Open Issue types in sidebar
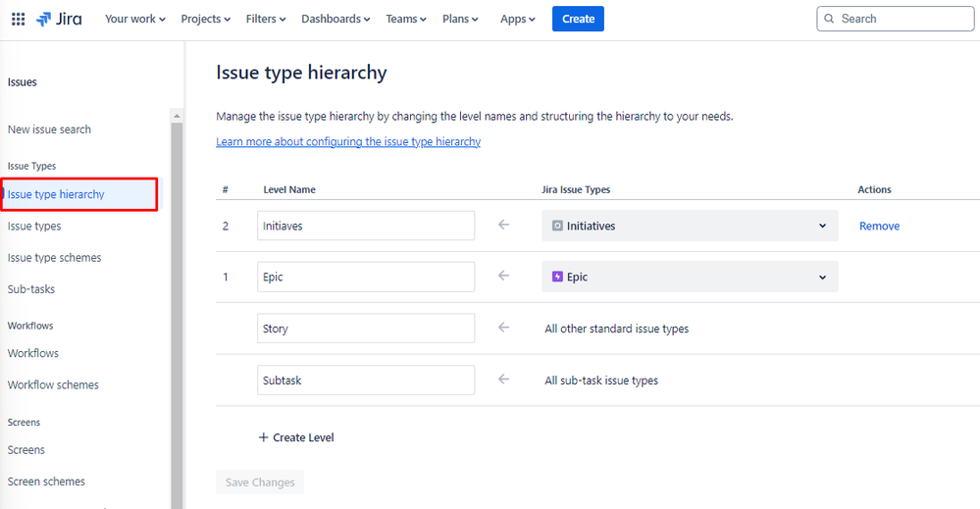 (x=34, y=227)
